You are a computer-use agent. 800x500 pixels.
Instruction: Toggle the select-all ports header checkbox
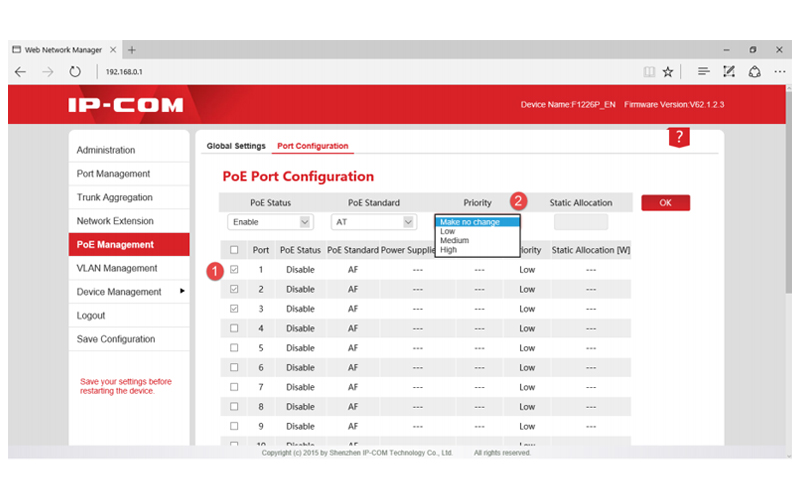point(234,250)
